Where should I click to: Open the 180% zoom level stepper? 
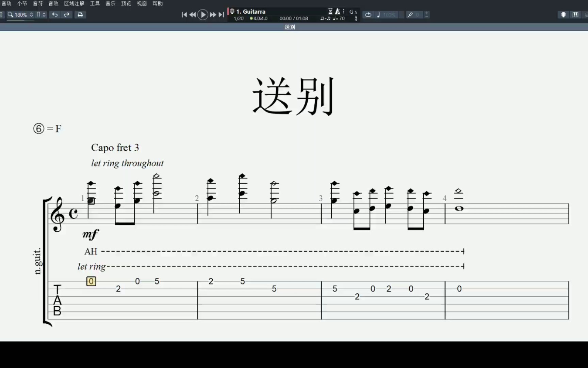pos(31,15)
